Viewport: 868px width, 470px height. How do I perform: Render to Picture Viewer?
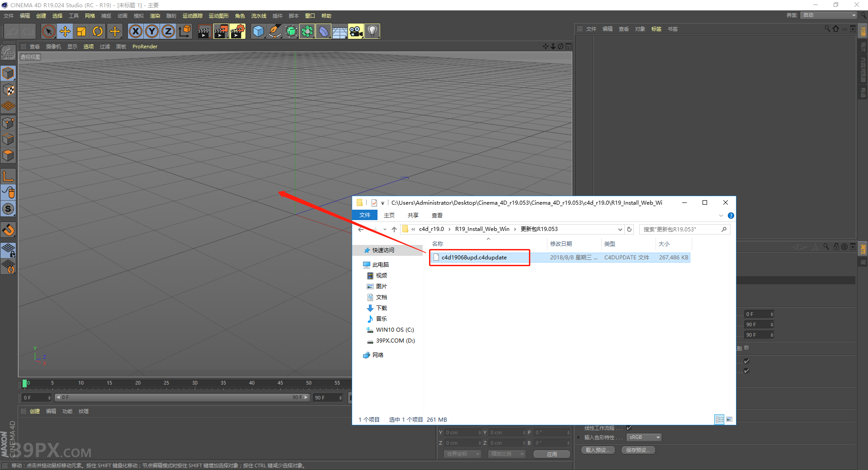click(221, 31)
